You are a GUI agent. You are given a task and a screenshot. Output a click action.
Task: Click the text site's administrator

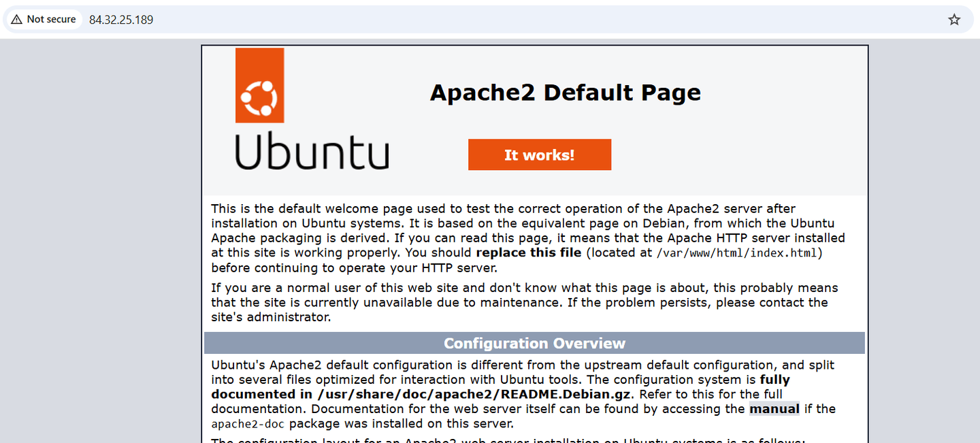tap(271, 317)
